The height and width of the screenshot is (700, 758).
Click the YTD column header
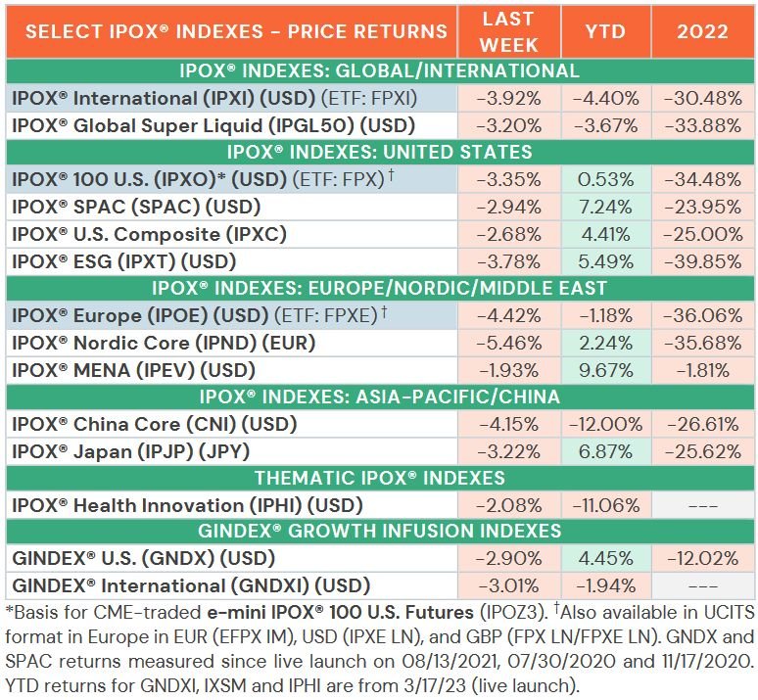[x=606, y=32]
